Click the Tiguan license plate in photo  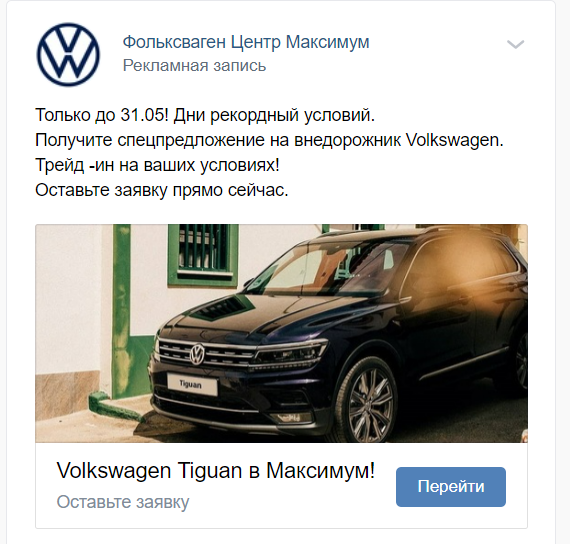tap(192, 384)
